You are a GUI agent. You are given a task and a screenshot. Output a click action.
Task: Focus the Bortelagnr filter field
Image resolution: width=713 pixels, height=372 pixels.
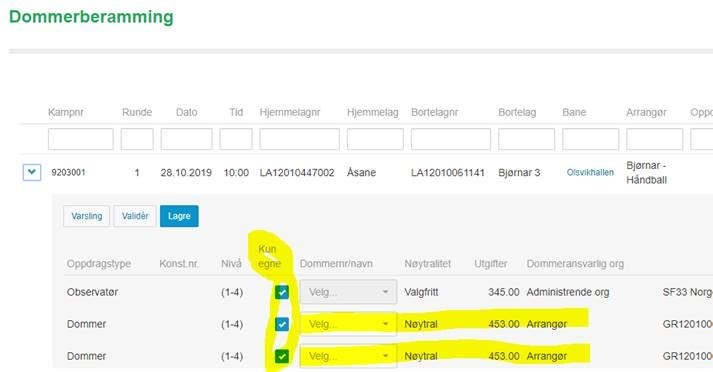point(451,139)
